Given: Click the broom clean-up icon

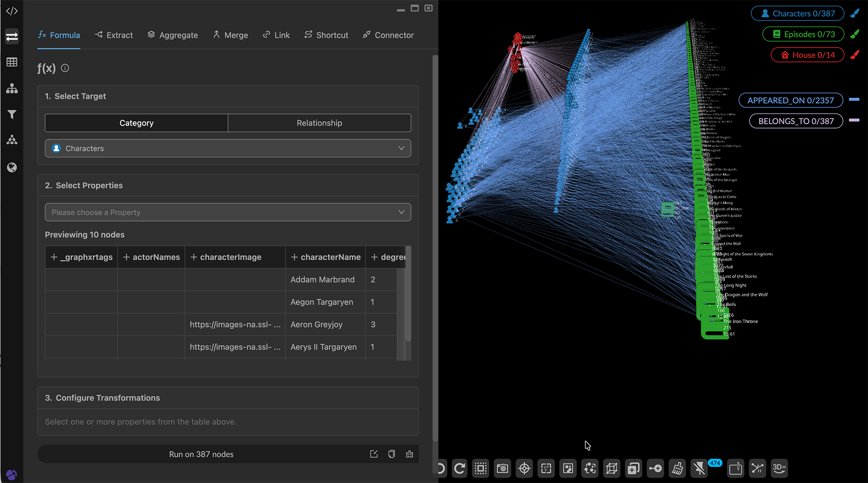Looking at the screenshot, I should coord(677,469).
